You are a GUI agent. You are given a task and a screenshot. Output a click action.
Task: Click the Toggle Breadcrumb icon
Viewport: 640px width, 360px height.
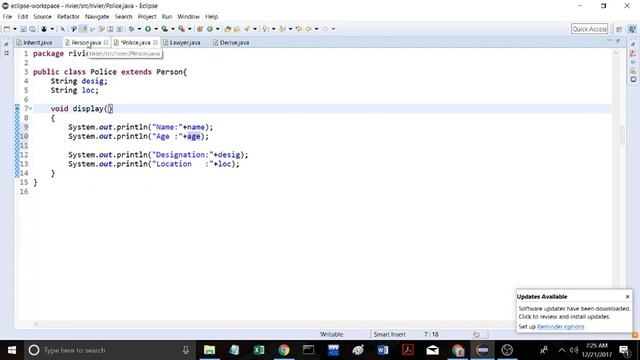tap(73, 29)
